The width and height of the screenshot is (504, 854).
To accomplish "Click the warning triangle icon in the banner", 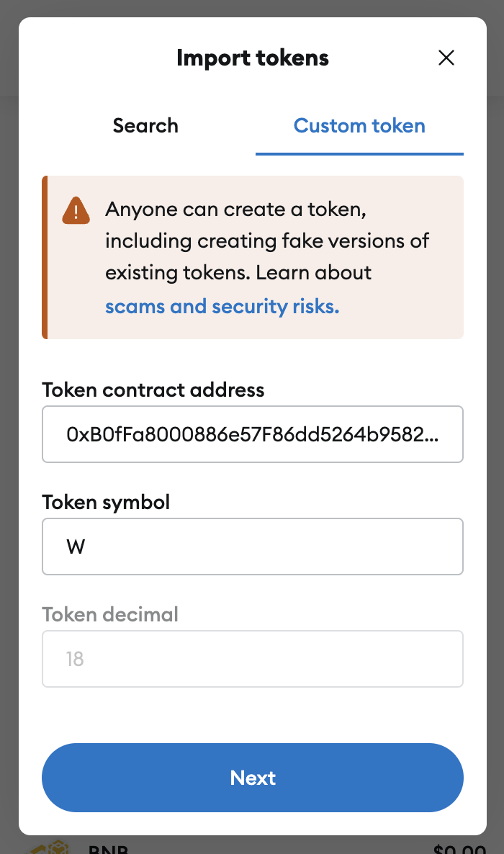I will 76,211.
